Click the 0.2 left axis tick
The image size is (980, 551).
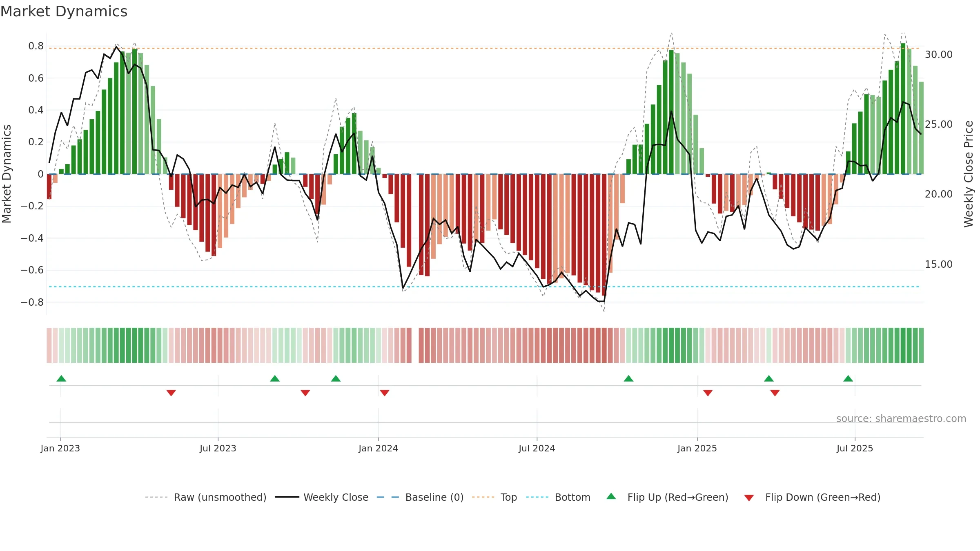[36, 142]
